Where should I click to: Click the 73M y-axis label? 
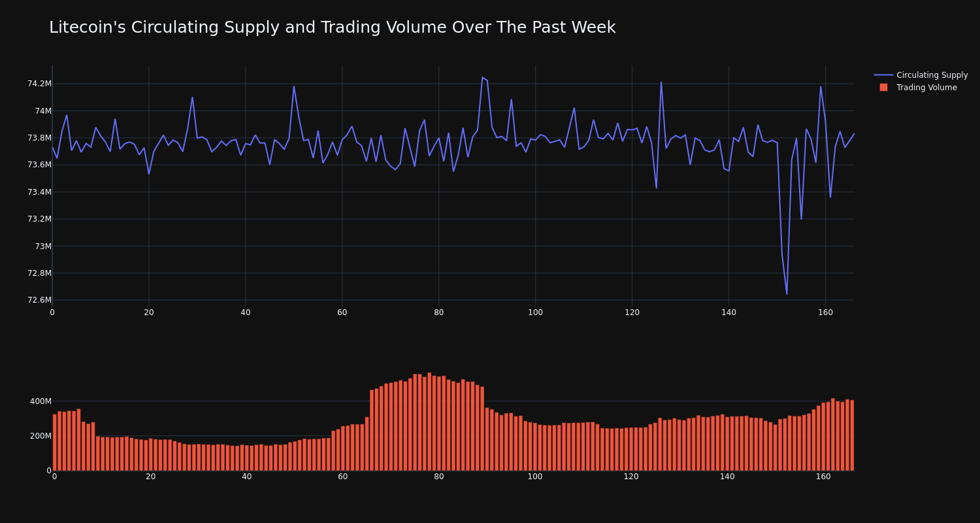(x=43, y=246)
